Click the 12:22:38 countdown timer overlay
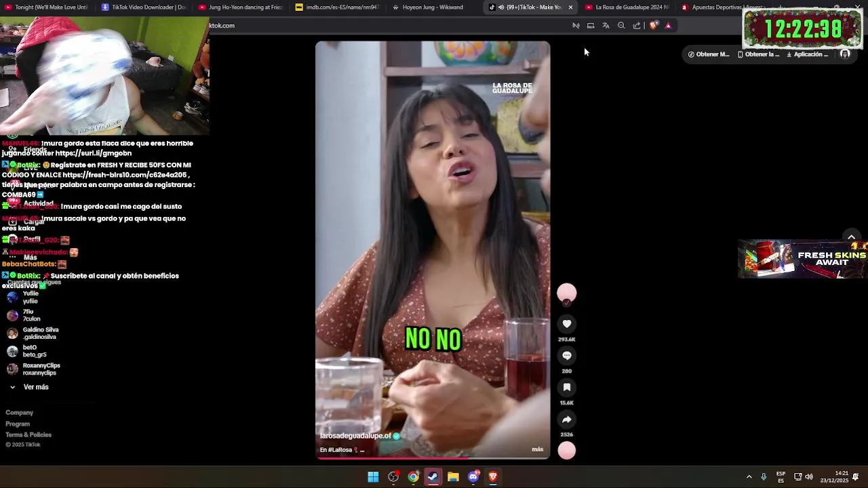 [802, 28]
